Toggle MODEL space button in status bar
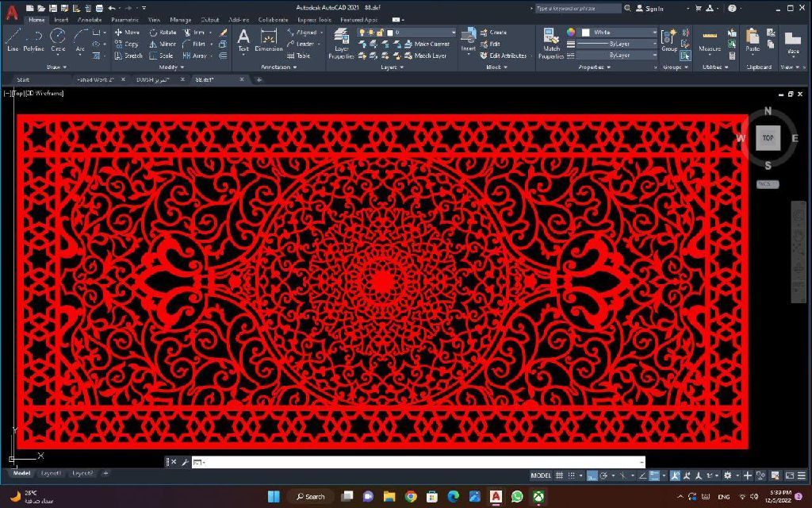Image resolution: width=812 pixels, height=508 pixels. tap(541, 475)
